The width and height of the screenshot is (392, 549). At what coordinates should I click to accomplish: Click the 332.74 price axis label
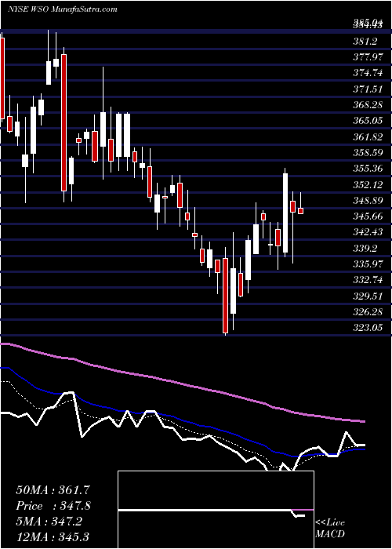click(x=369, y=280)
